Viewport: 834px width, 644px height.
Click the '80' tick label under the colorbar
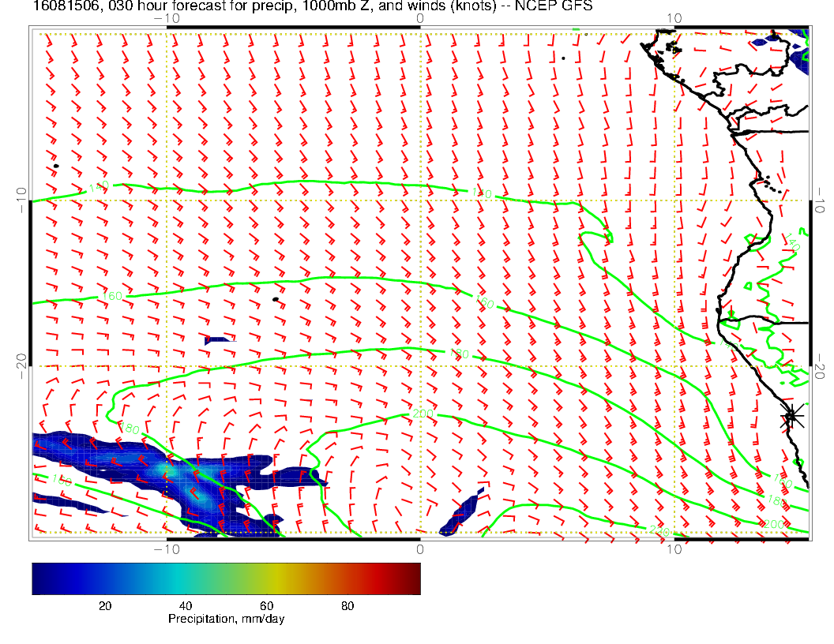[347, 605]
